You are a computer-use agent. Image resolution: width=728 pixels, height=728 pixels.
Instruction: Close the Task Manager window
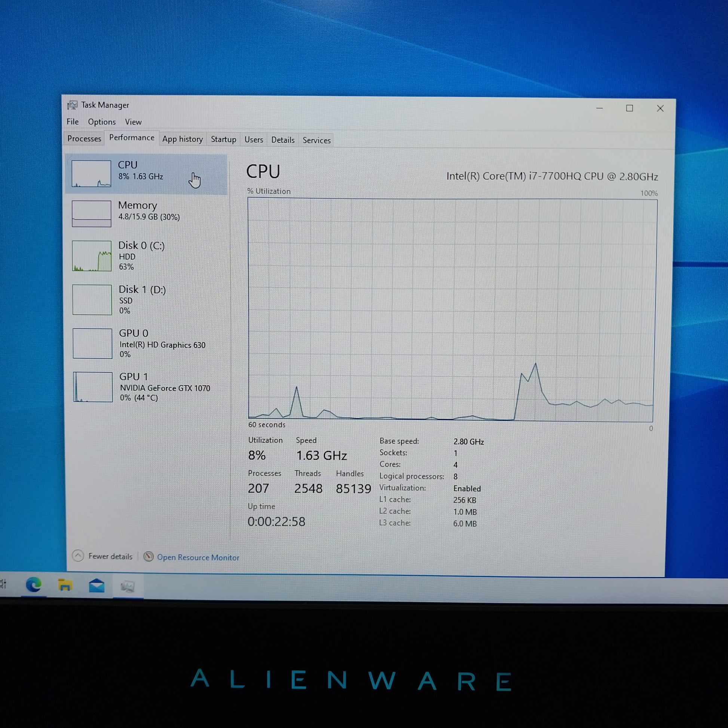pyautogui.click(x=660, y=108)
